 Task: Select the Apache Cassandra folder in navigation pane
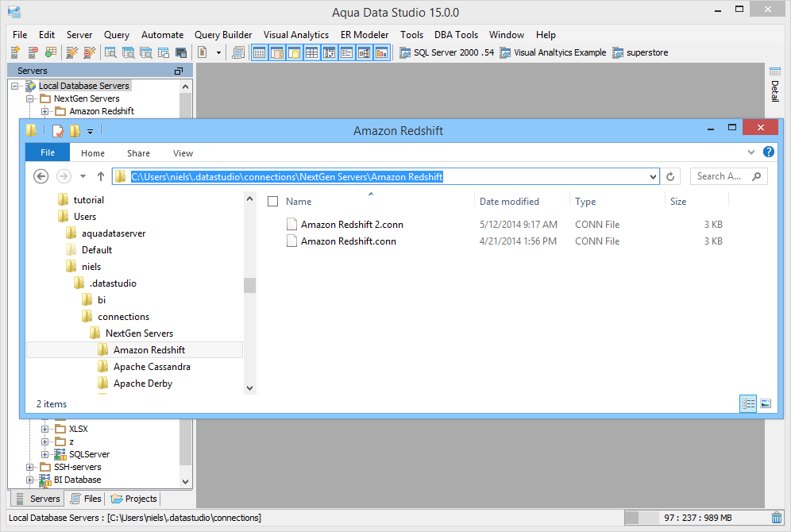click(152, 367)
